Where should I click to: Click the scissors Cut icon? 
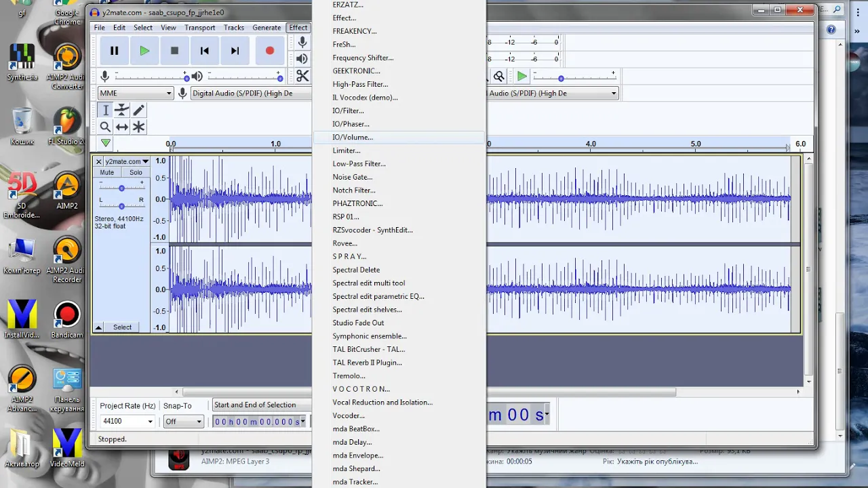pos(302,76)
